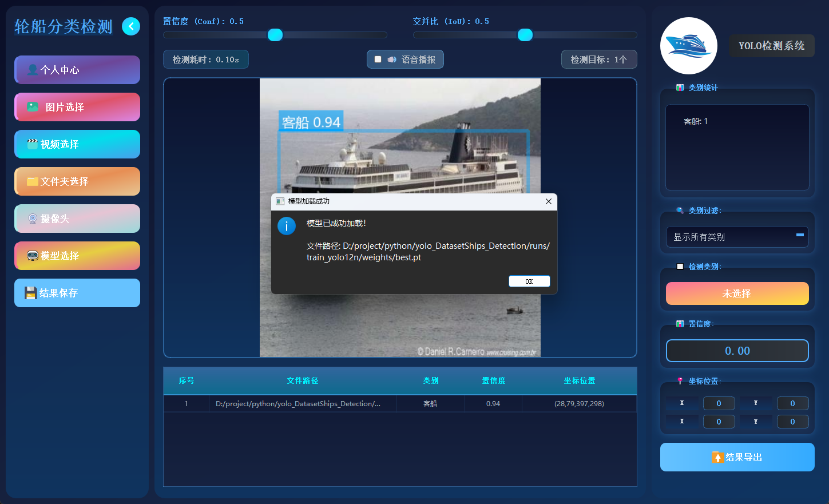Click the upload arrow icon on 结果导出
Screen dimensions: 829x504
coord(717,457)
